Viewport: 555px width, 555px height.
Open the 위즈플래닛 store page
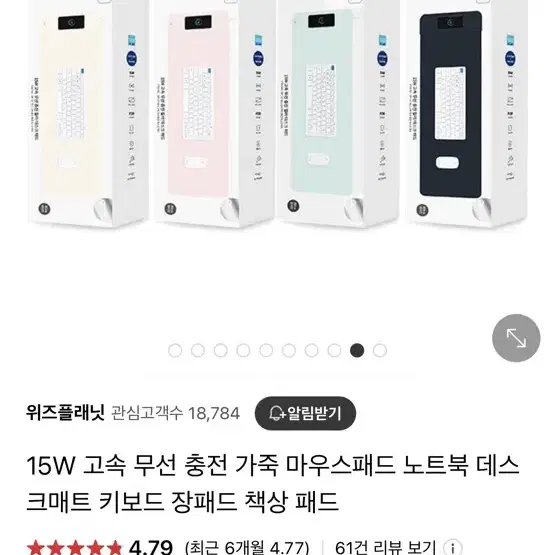(65, 413)
